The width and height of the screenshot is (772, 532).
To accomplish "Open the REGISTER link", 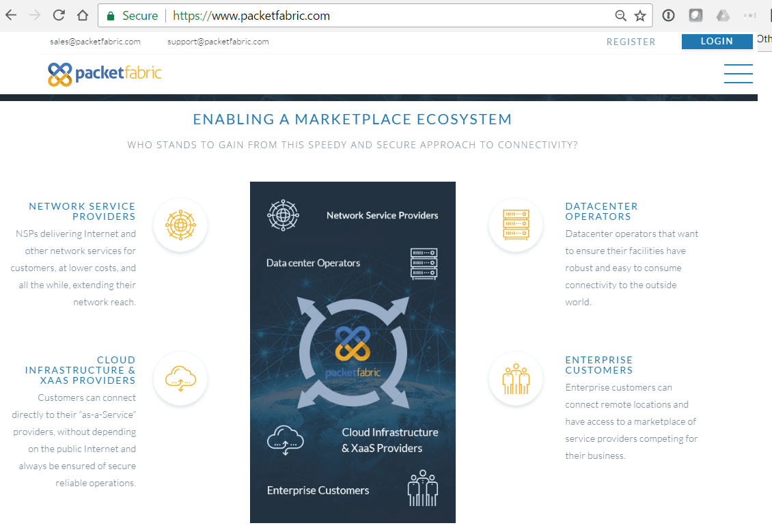I will click(x=631, y=42).
